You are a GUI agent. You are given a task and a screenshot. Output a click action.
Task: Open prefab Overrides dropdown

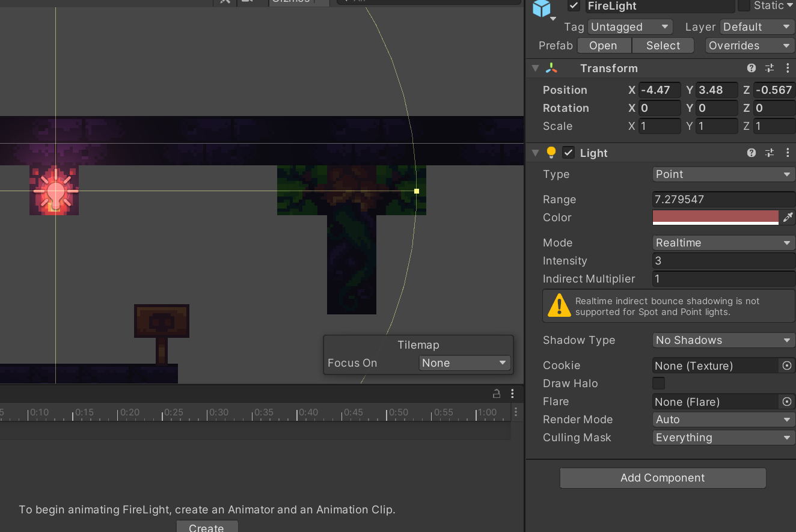750,46
